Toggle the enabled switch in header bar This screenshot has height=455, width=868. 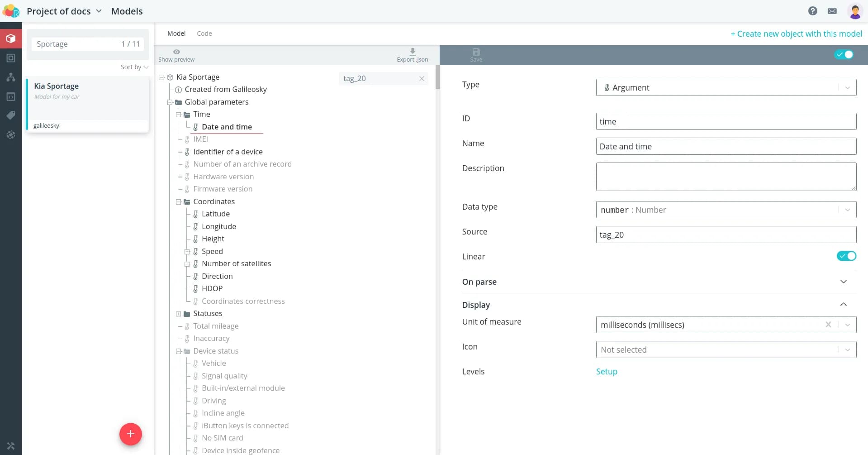[x=844, y=54]
